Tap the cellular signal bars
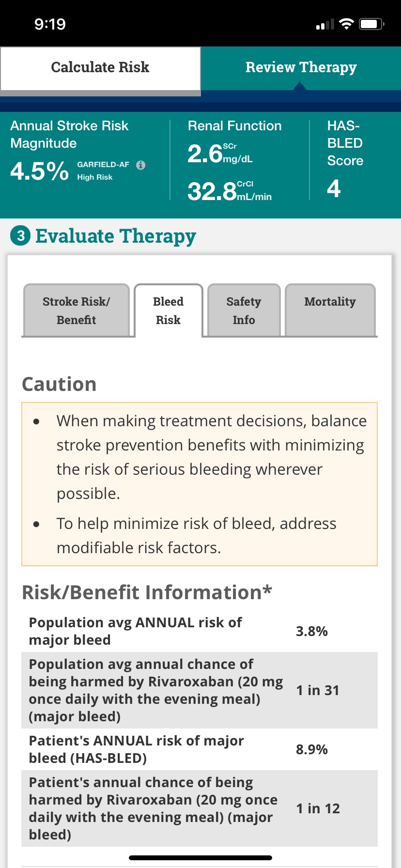The height and width of the screenshot is (868, 401). [325, 25]
